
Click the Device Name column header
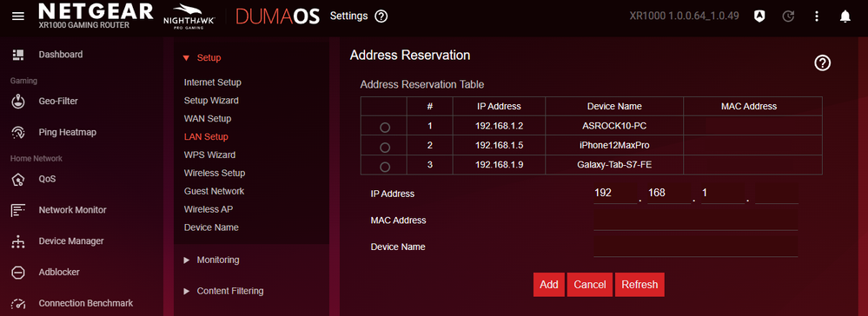[614, 106]
